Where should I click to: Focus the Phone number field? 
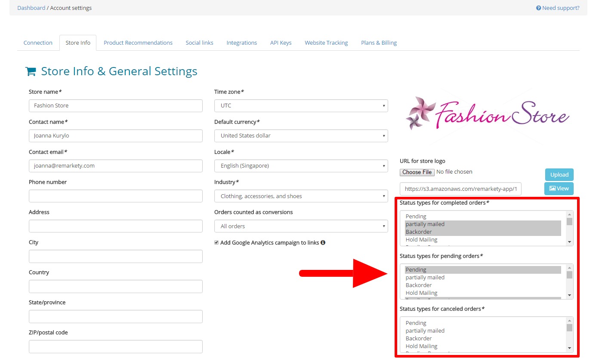(x=116, y=196)
